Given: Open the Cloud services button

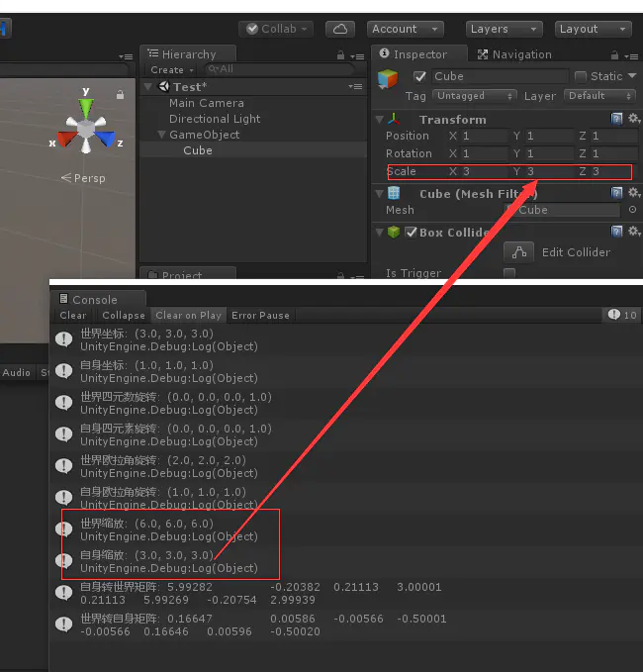Looking at the screenshot, I should [340, 29].
